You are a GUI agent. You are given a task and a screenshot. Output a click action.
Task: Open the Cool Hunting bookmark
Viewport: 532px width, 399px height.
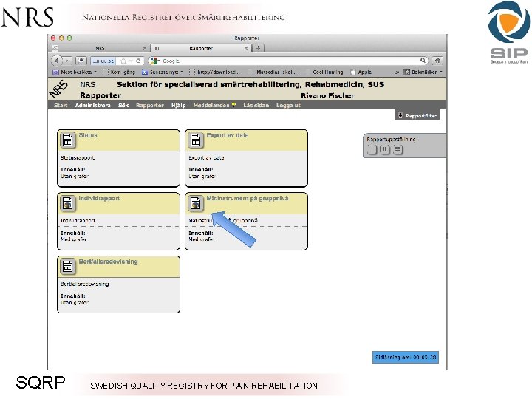pyautogui.click(x=328, y=72)
